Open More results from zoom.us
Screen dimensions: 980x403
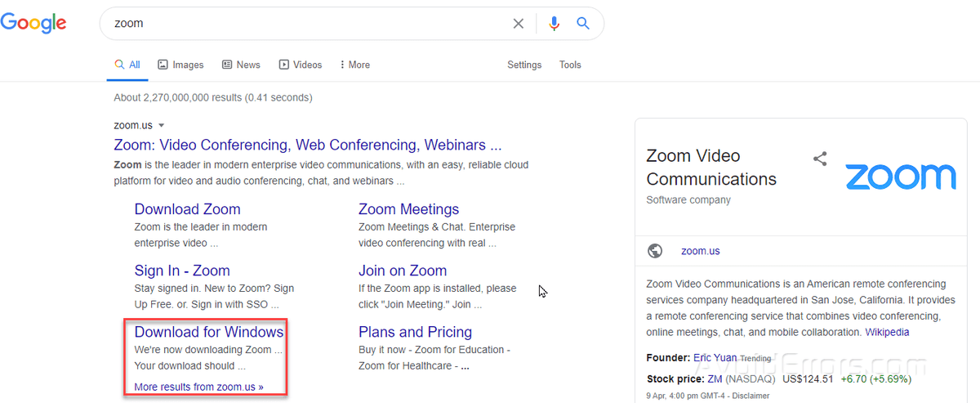(x=198, y=387)
